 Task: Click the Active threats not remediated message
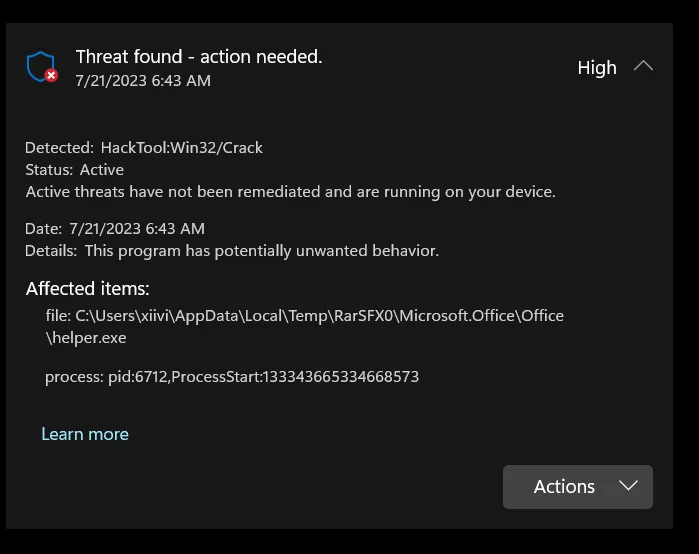[x=291, y=192]
